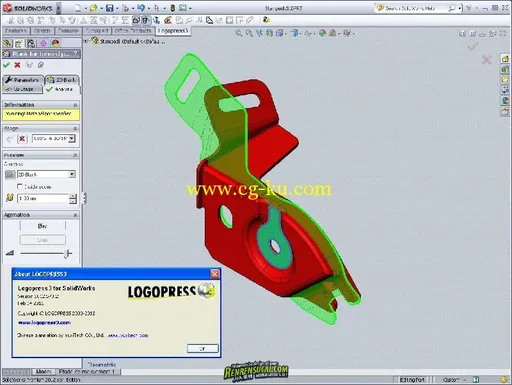The image size is (512, 385).
Task: Click the View Settings monitor icon
Action: pos(347,33)
